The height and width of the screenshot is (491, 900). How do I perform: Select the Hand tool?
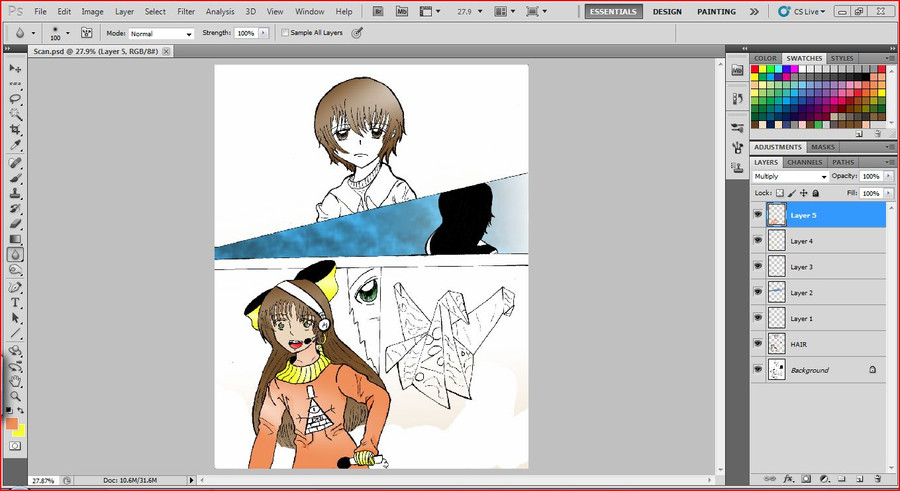coord(15,381)
